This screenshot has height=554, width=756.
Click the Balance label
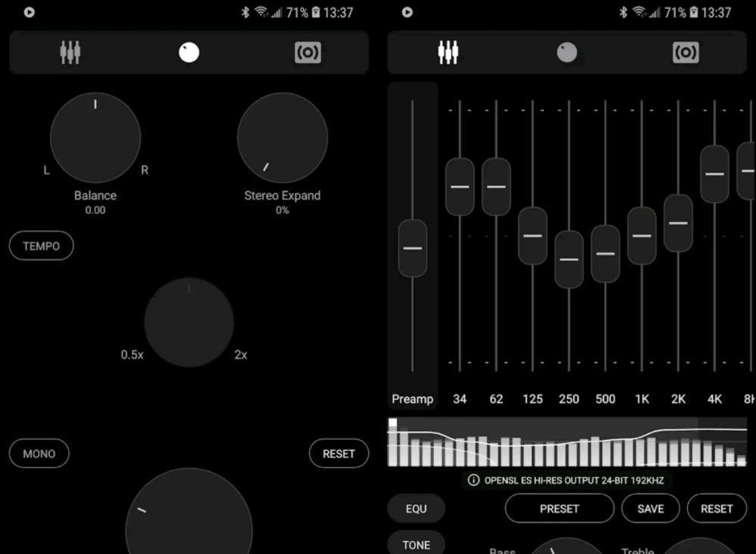click(95, 195)
